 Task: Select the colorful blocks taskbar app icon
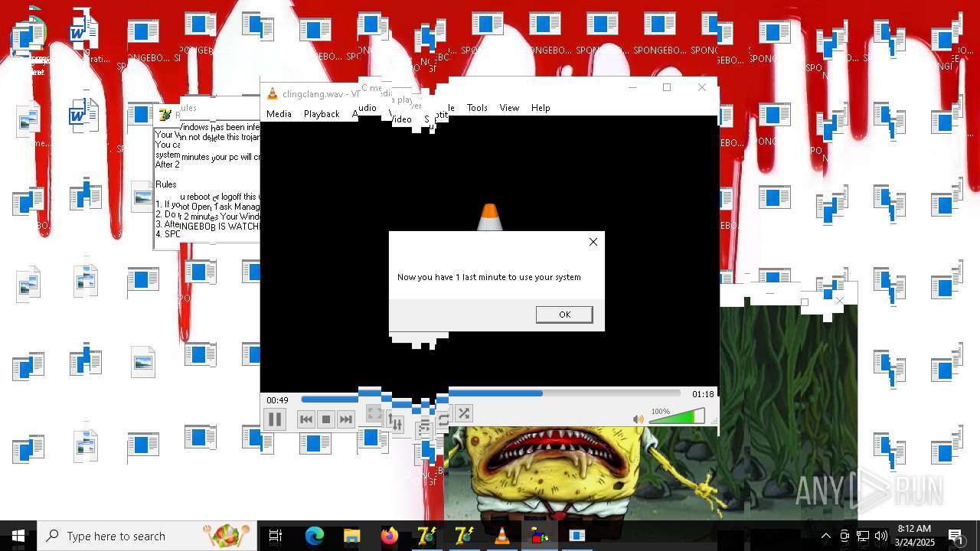[x=540, y=536]
